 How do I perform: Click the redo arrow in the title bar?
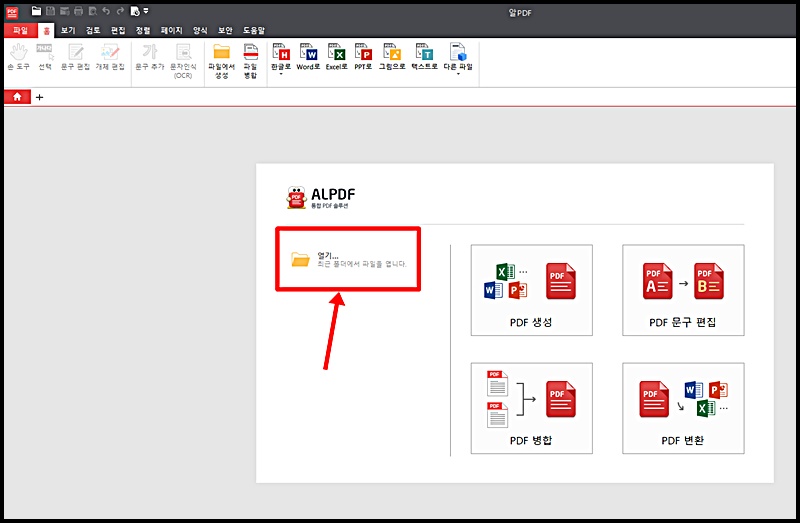click(x=120, y=11)
